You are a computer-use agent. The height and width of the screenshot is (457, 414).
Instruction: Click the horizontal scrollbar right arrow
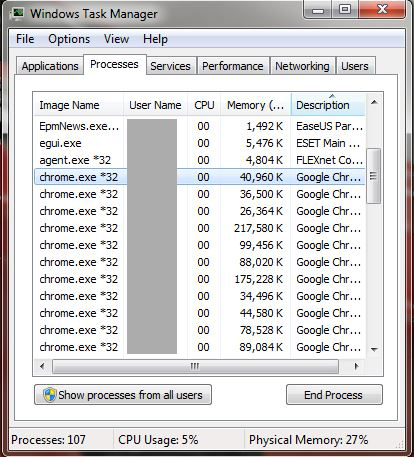(x=357, y=367)
